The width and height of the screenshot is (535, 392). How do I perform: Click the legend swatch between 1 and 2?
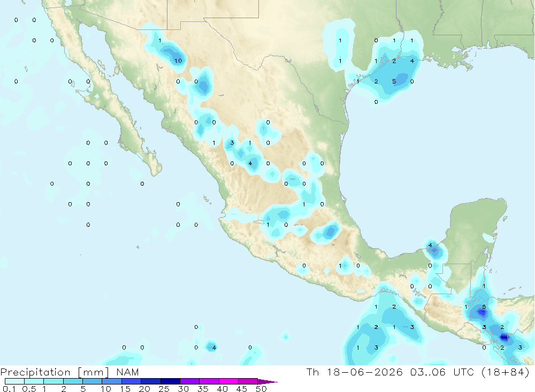coord(53,381)
